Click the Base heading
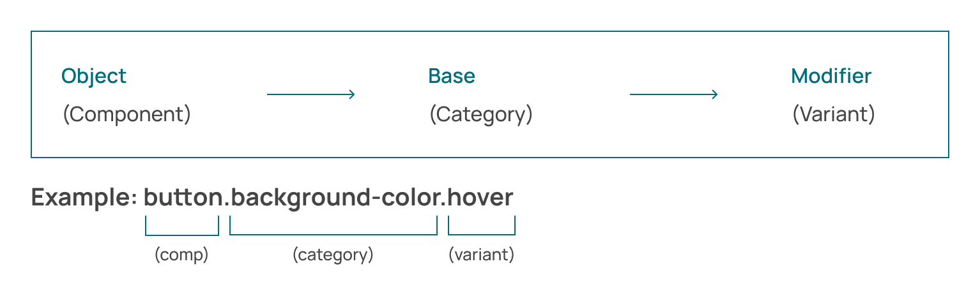The height and width of the screenshot is (296, 980). tap(452, 77)
